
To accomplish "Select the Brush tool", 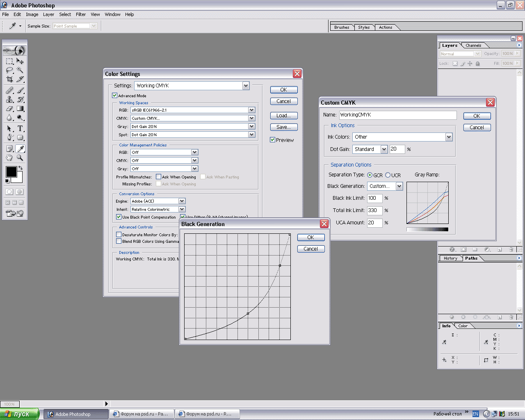I will (x=20, y=90).
